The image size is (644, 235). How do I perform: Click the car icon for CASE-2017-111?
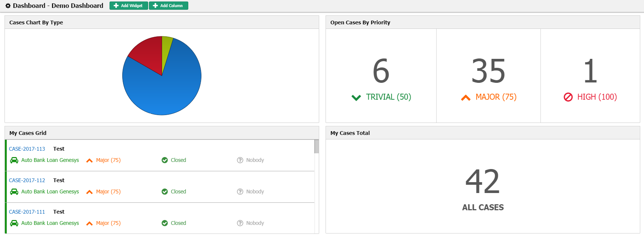(14, 223)
